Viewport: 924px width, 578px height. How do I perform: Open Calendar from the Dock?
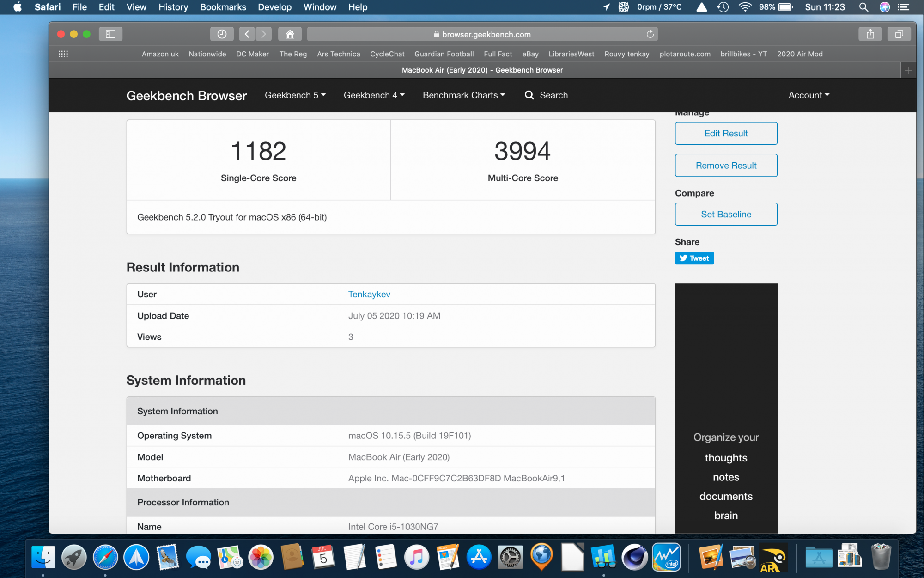click(323, 557)
